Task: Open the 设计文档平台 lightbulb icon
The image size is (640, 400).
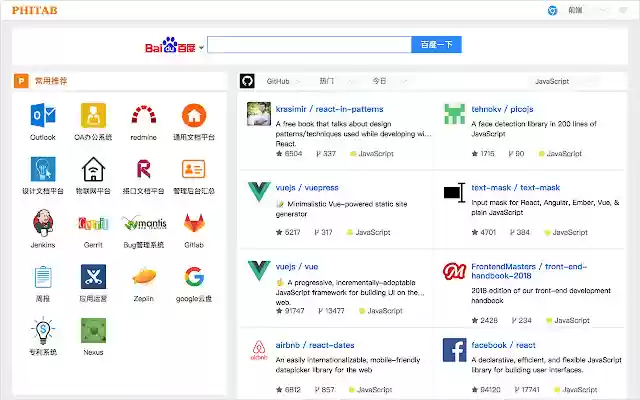Action: pos(43,169)
